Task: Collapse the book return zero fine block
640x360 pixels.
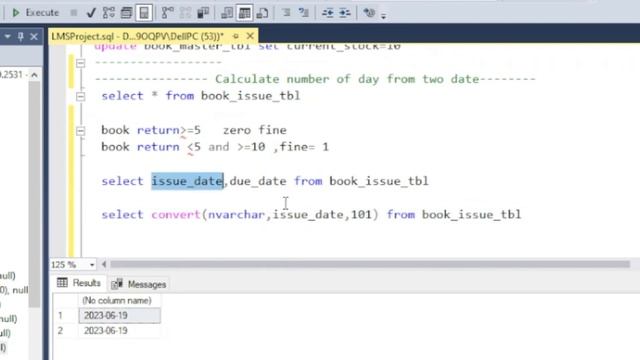Action: 80,131
